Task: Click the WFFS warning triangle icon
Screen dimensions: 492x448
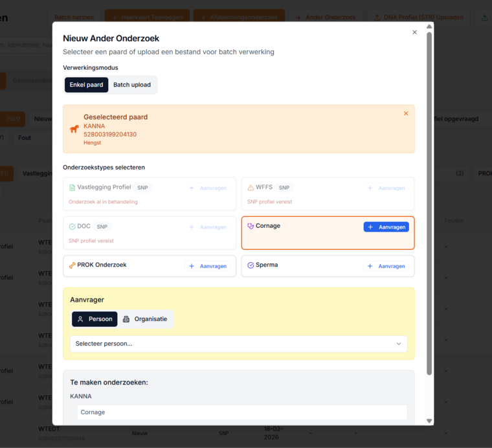Action: point(251,188)
